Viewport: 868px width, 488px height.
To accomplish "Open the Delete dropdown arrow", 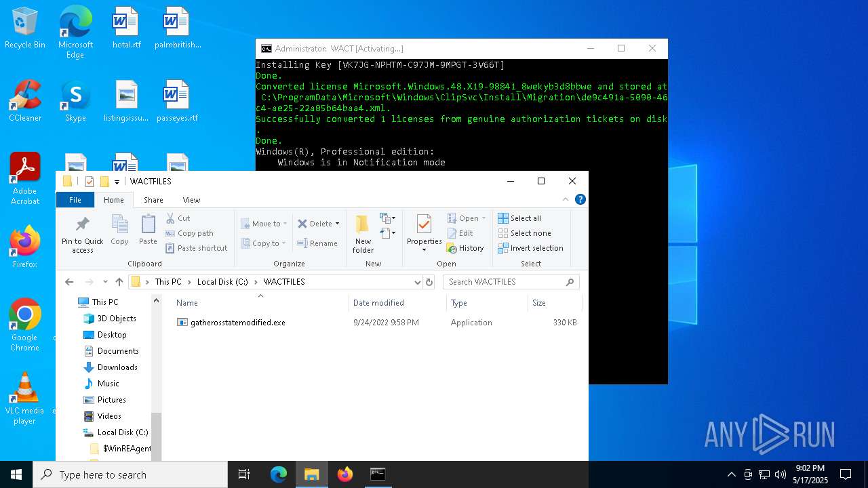I will click(x=337, y=224).
